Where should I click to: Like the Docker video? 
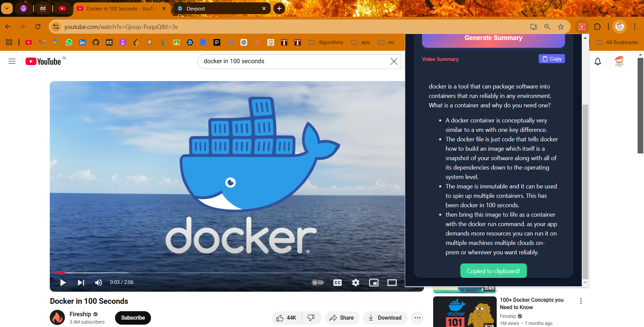point(287,318)
